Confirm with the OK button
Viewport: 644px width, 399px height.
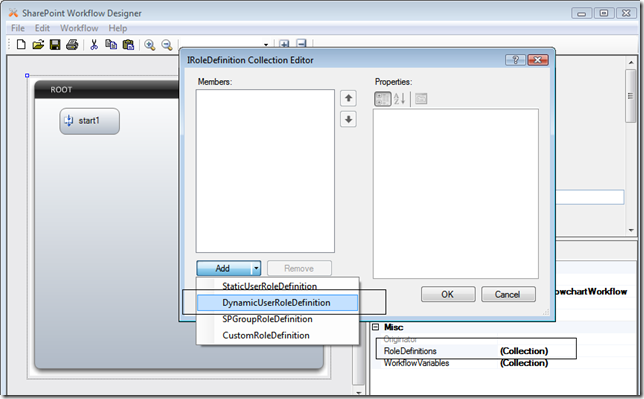[x=448, y=294]
